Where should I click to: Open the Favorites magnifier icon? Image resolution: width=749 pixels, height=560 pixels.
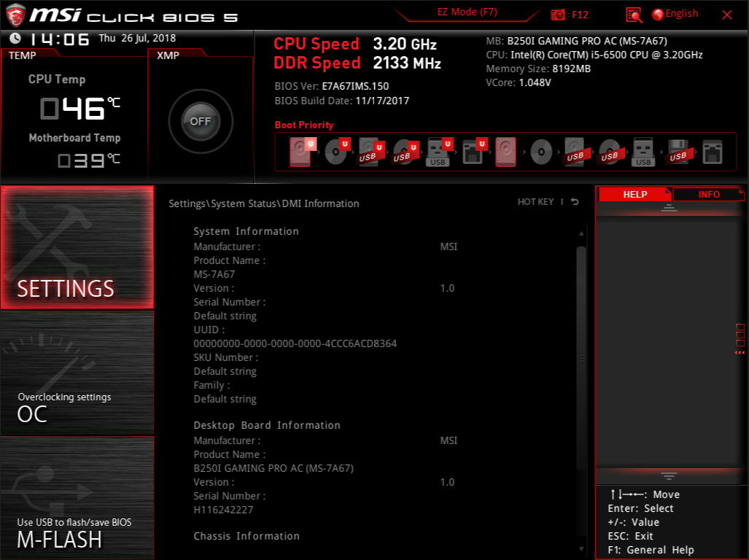tap(634, 14)
